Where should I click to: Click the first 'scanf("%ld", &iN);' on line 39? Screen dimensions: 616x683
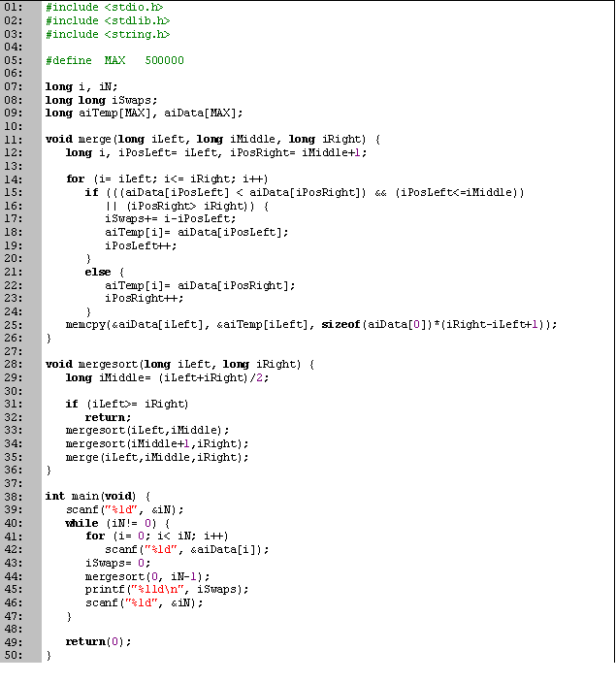(x=124, y=509)
